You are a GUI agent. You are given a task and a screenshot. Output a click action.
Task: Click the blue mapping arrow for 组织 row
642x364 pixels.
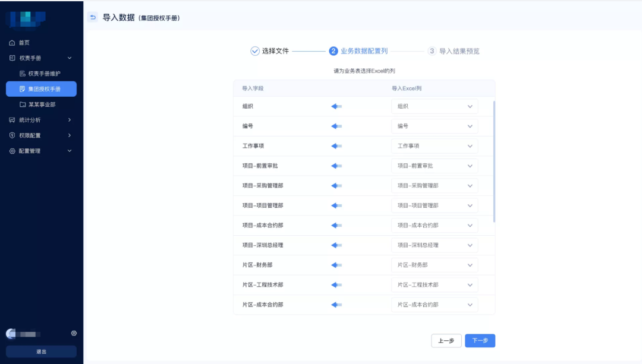point(336,106)
